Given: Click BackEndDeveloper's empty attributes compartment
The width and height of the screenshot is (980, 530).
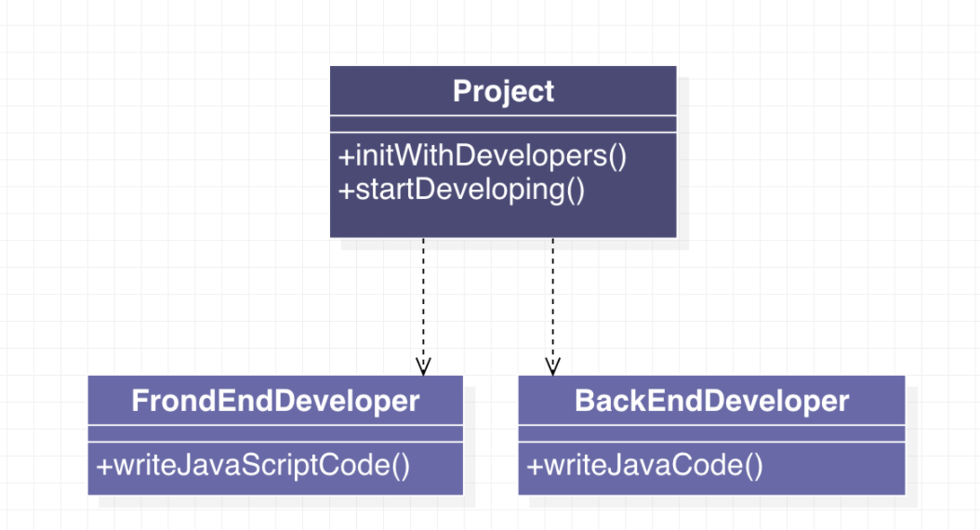Looking at the screenshot, I should pyautogui.click(x=711, y=434).
